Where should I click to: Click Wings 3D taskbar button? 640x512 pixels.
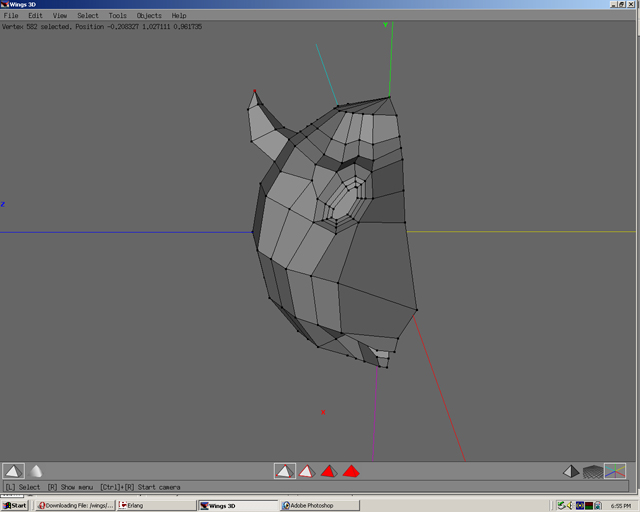click(x=238, y=505)
